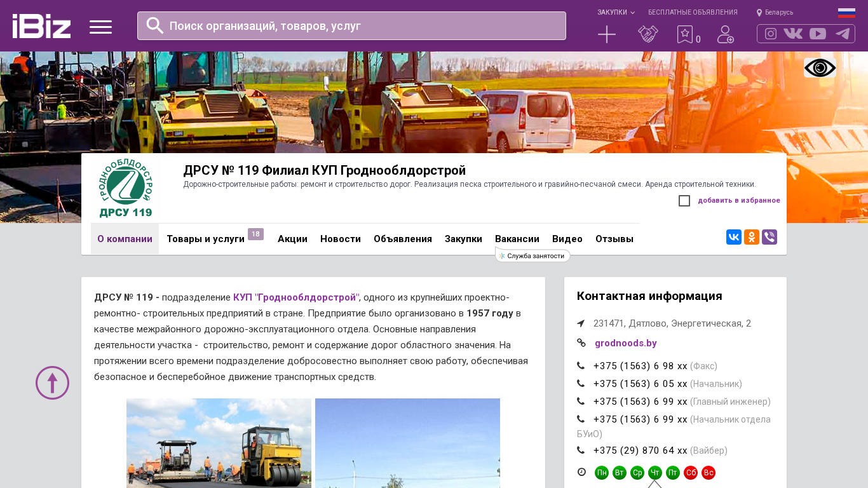Share the page on VK

point(734,237)
